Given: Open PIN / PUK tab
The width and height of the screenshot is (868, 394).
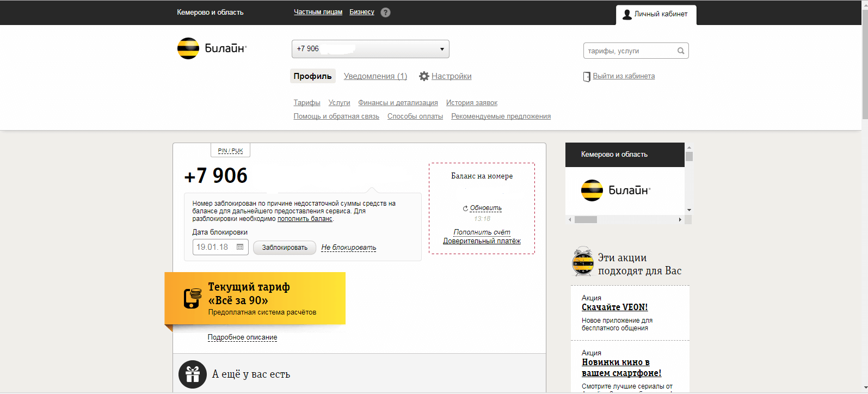Looking at the screenshot, I should (230, 151).
